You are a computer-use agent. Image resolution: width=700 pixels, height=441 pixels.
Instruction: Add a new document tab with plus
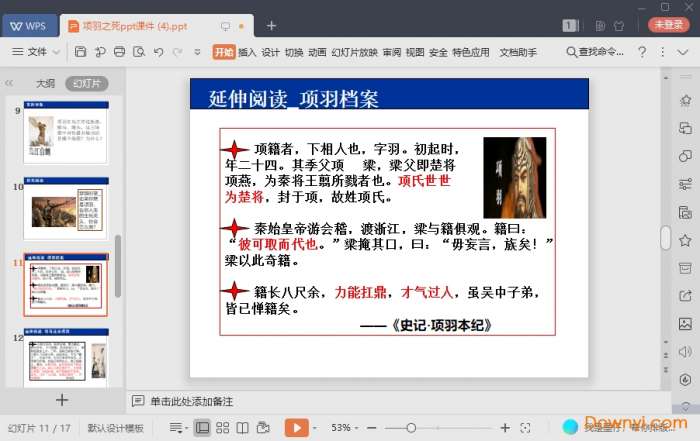click(x=271, y=26)
